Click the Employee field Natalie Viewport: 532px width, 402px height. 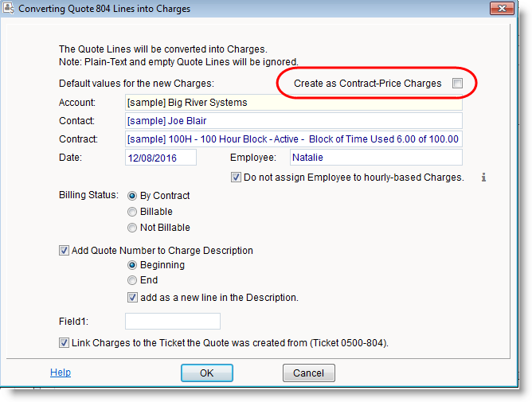coord(375,158)
